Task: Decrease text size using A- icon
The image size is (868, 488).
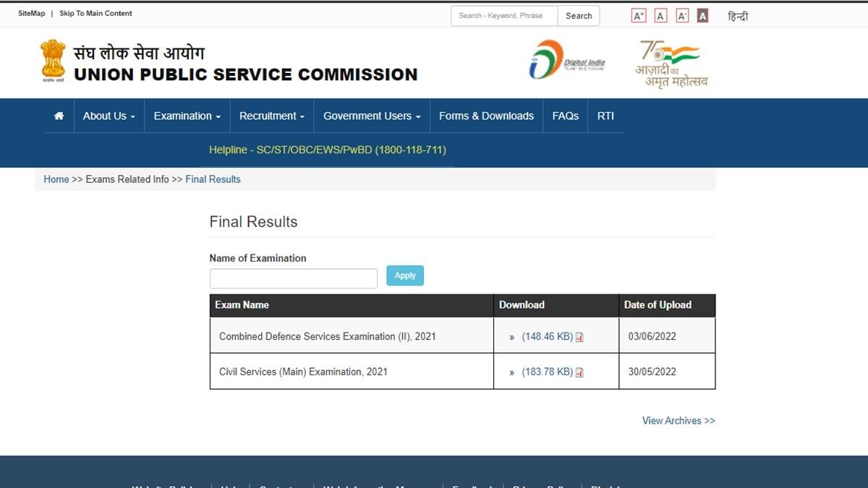Action: [x=681, y=14]
